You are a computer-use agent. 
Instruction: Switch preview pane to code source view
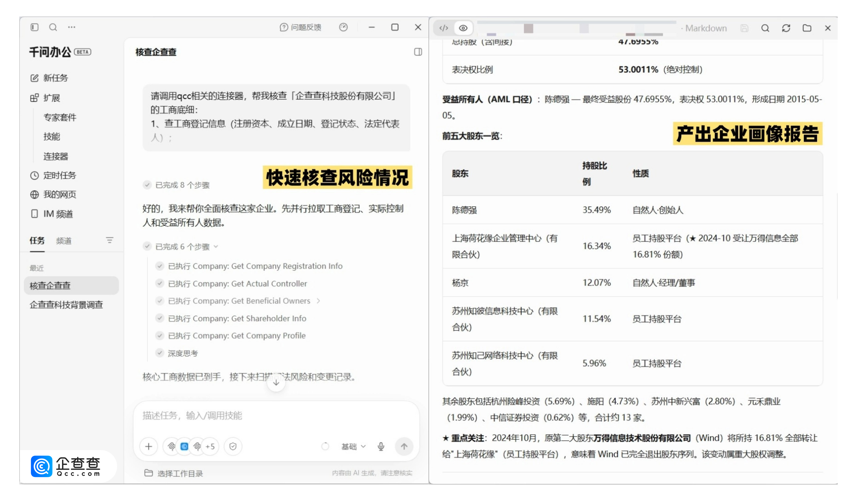point(444,28)
